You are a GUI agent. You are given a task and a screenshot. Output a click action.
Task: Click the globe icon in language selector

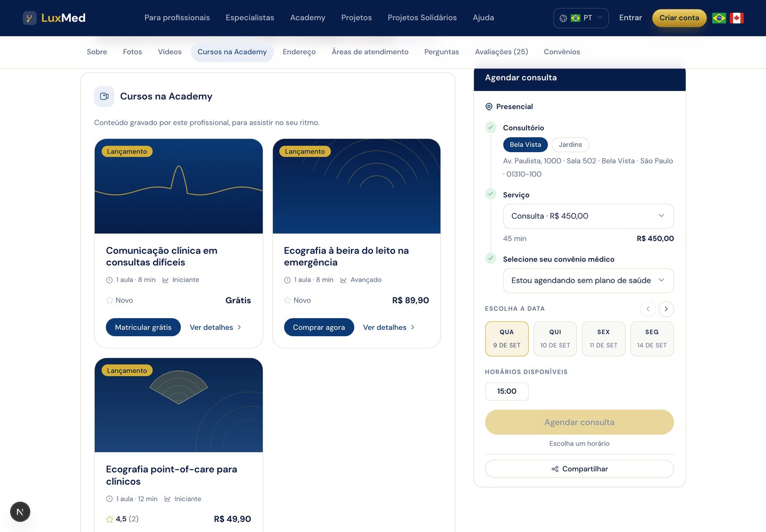(563, 18)
